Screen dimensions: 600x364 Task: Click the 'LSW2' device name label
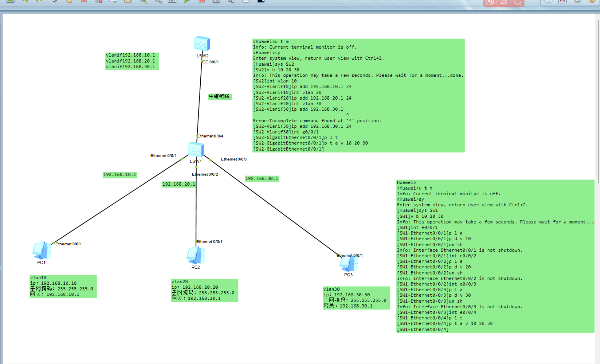pyautogui.click(x=202, y=56)
